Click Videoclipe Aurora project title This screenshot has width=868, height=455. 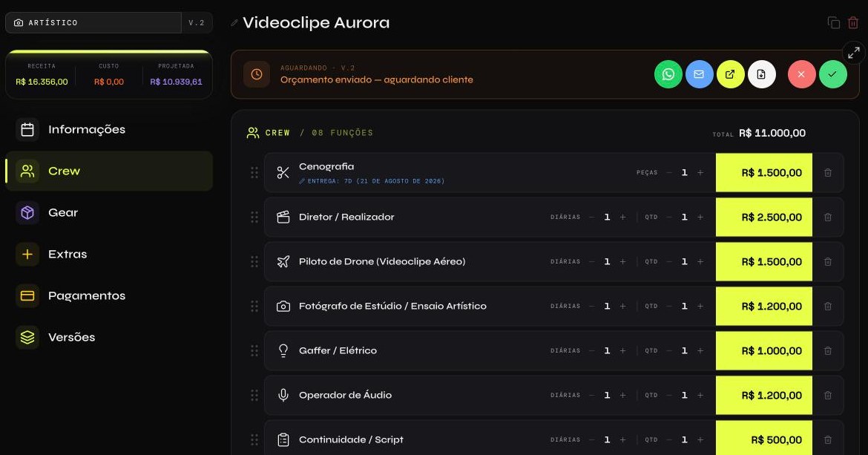316,23
